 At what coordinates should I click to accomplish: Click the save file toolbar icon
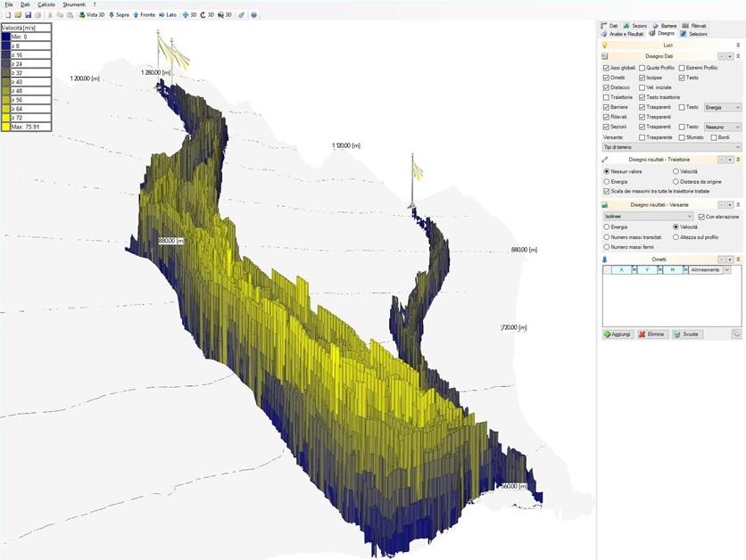28,15
